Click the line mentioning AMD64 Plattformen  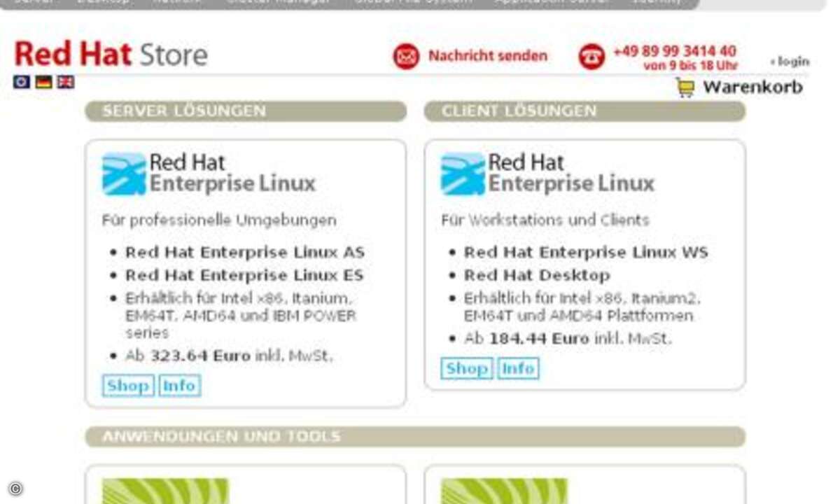point(582,307)
